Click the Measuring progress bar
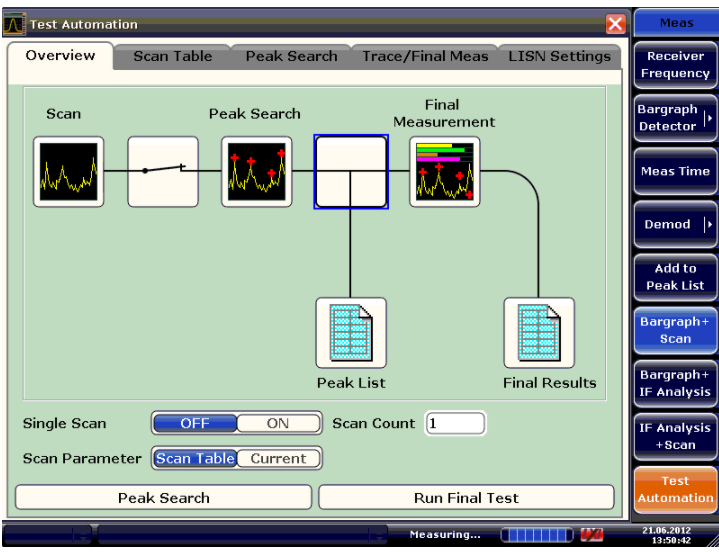719x552 pixels. tap(536, 535)
